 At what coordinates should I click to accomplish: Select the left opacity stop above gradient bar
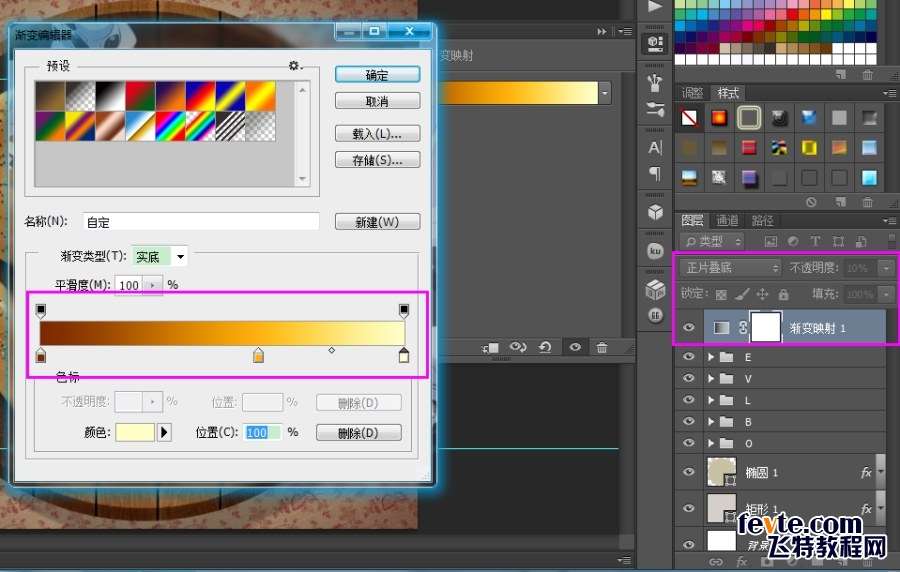pyautogui.click(x=40, y=310)
